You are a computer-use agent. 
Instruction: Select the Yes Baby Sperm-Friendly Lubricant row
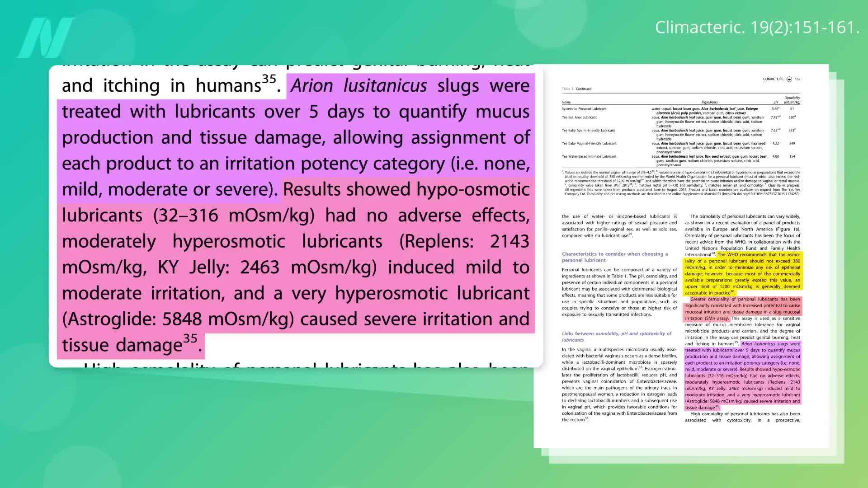pos(588,131)
